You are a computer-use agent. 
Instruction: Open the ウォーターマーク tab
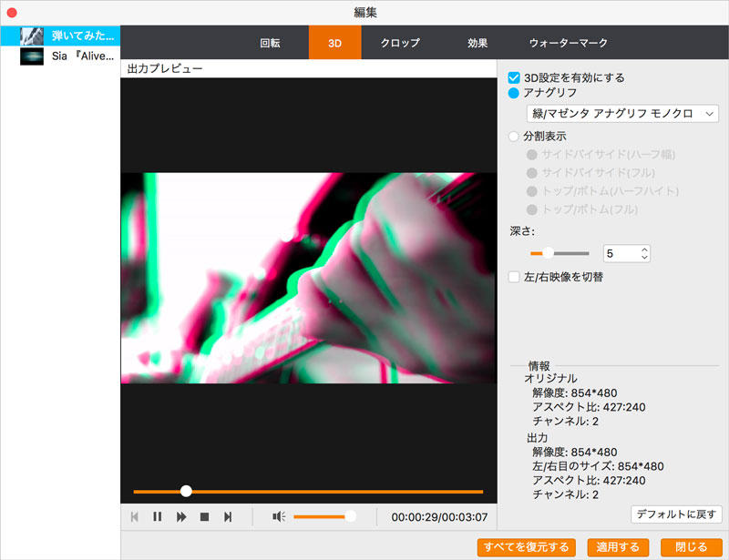568,43
